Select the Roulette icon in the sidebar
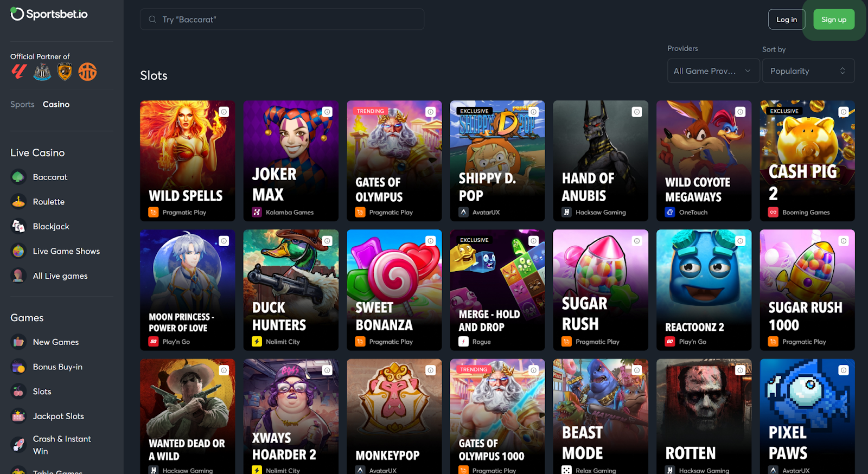 18,202
